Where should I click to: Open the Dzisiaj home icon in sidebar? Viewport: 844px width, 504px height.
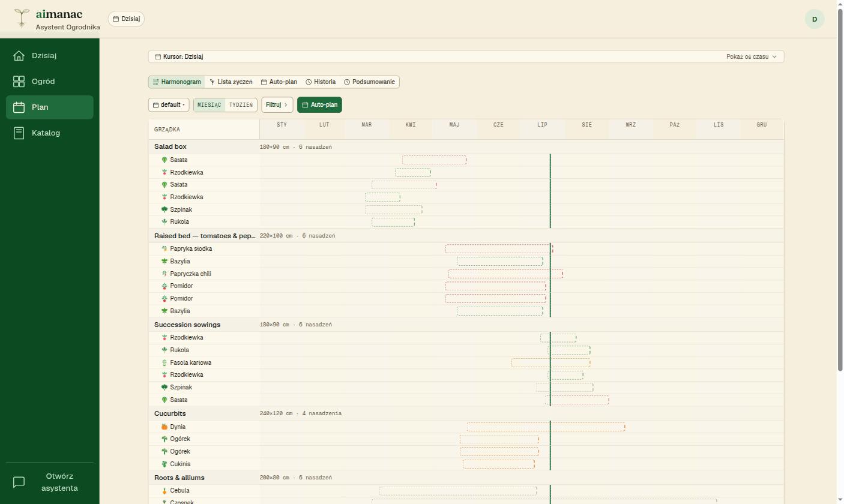tap(19, 56)
